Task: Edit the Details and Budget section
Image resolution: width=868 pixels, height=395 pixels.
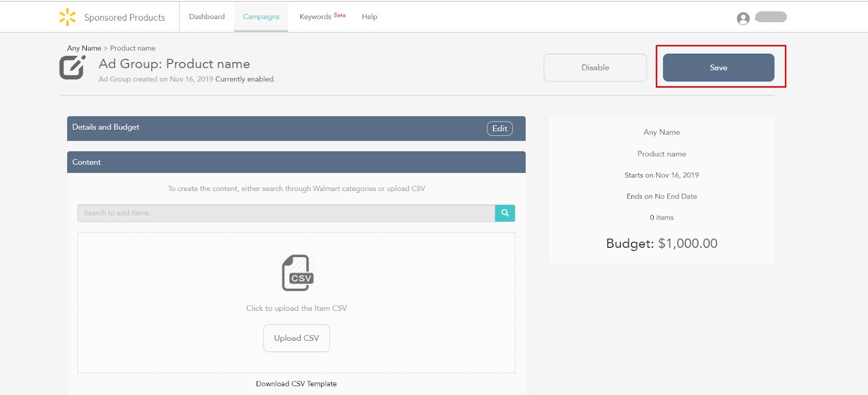Action: point(500,129)
